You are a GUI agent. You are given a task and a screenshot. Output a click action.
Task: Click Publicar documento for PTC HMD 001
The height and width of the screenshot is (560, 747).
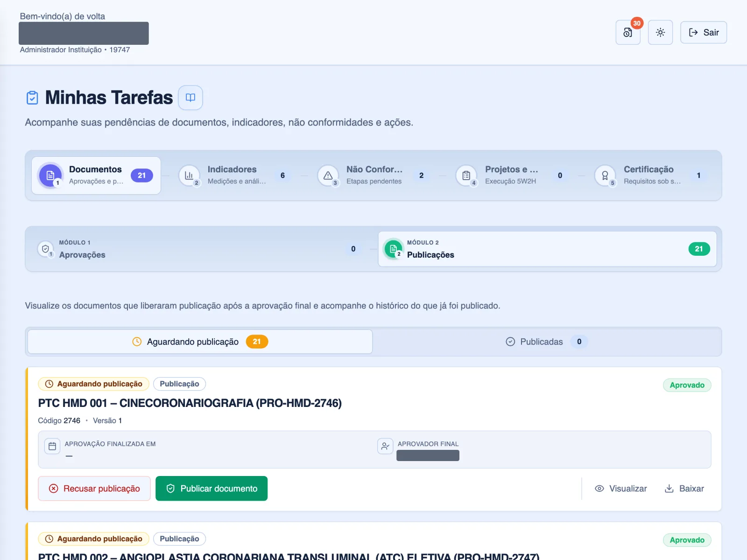(x=211, y=488)
